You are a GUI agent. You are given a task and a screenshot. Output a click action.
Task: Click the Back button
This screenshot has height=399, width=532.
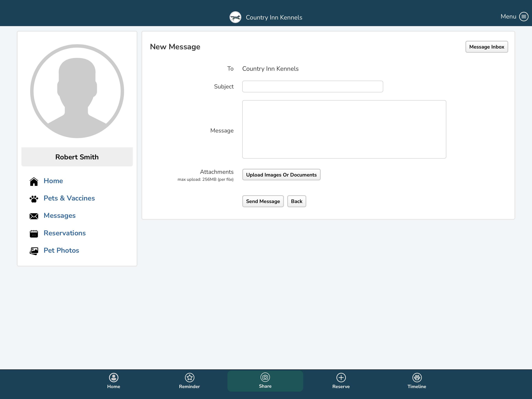(297, 201)
